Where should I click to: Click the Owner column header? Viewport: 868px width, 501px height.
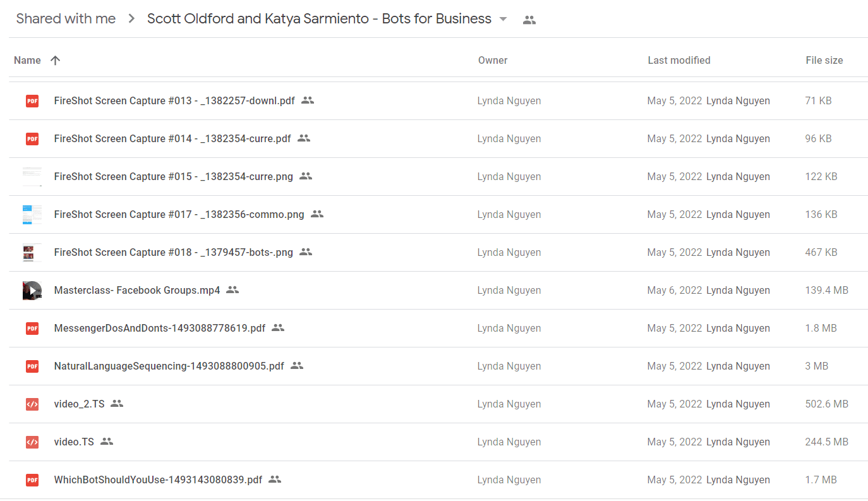[493, 60]
